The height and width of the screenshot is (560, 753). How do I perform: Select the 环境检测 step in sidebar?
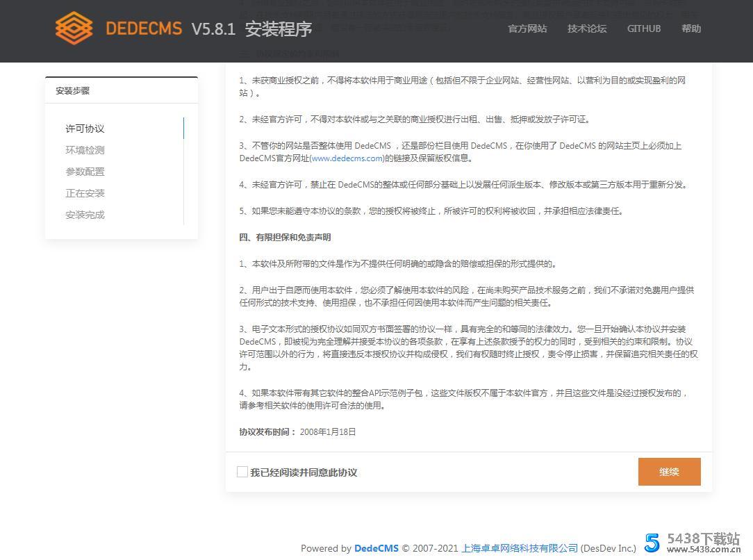point(85,150)
